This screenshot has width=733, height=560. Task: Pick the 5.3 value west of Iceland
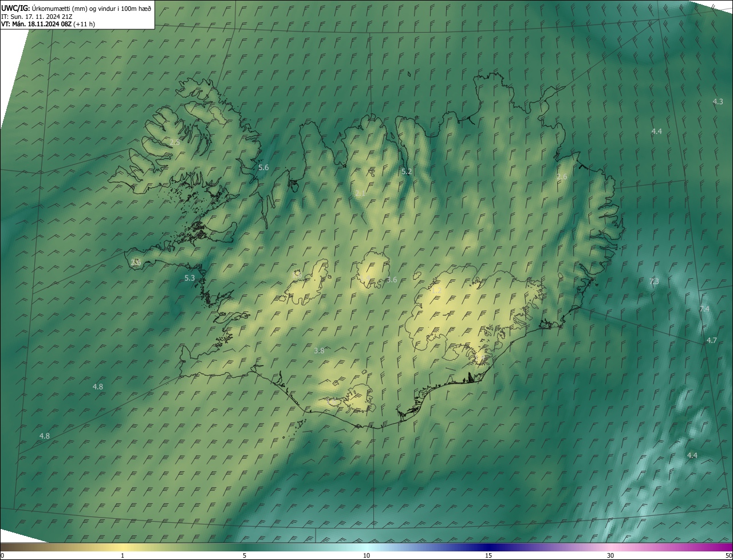190,278
